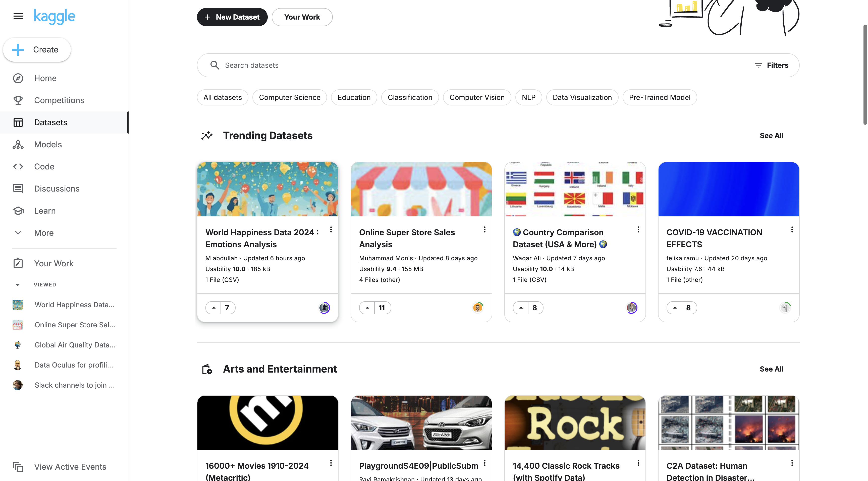Image resolution: width=868 pixels, height=481 pixels.
Task: Open viewed item Online Super Store Sal...
Action: tap(64, 325)
